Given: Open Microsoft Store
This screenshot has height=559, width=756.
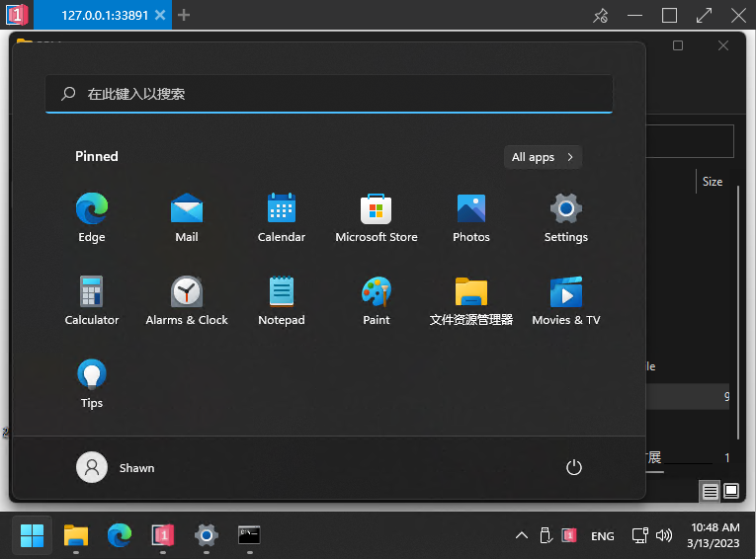Looking at the screenshot, I should [x=377, y=218].
